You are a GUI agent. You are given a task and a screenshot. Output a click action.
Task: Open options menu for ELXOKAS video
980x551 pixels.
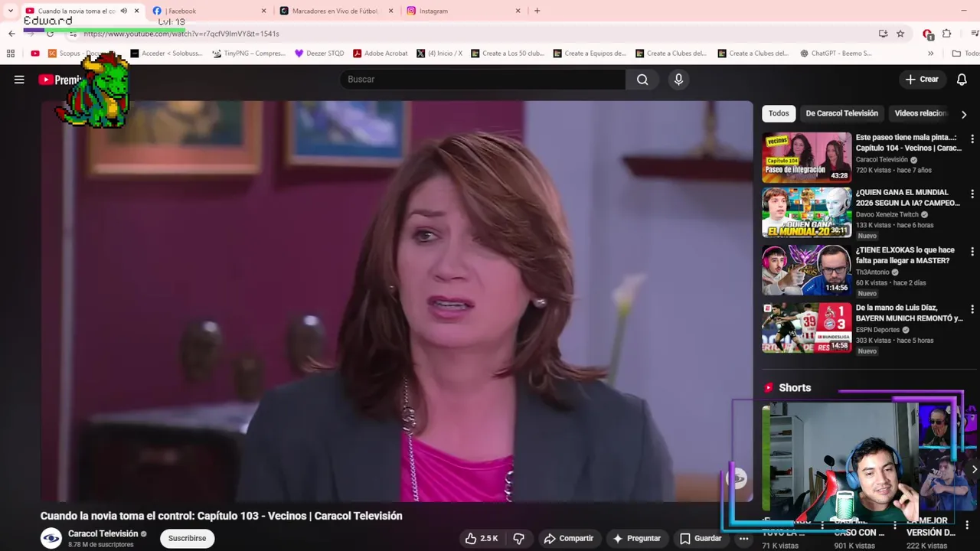pos(972,252)
